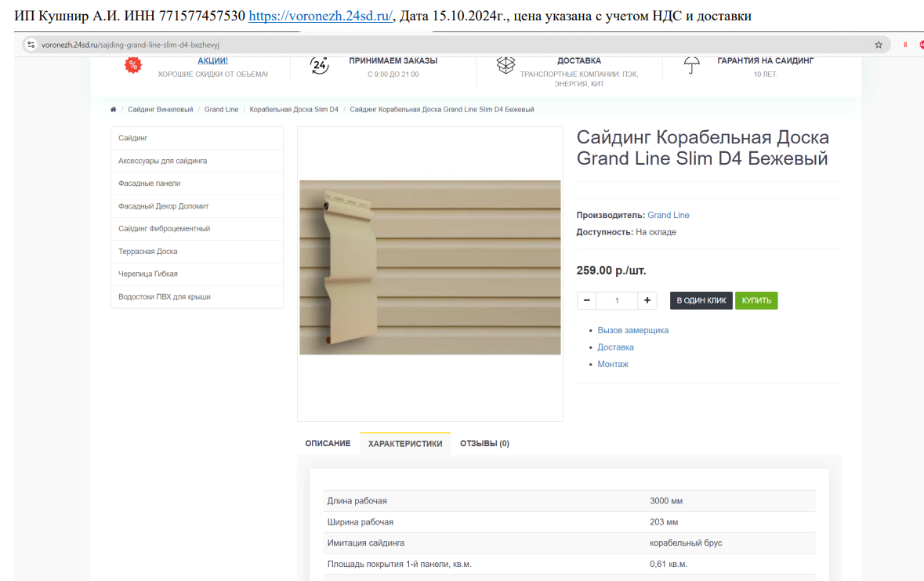The image size is (924, 581).
Task: Open the Описание tab
Action: pyautogui.click(x=328, y=444)
